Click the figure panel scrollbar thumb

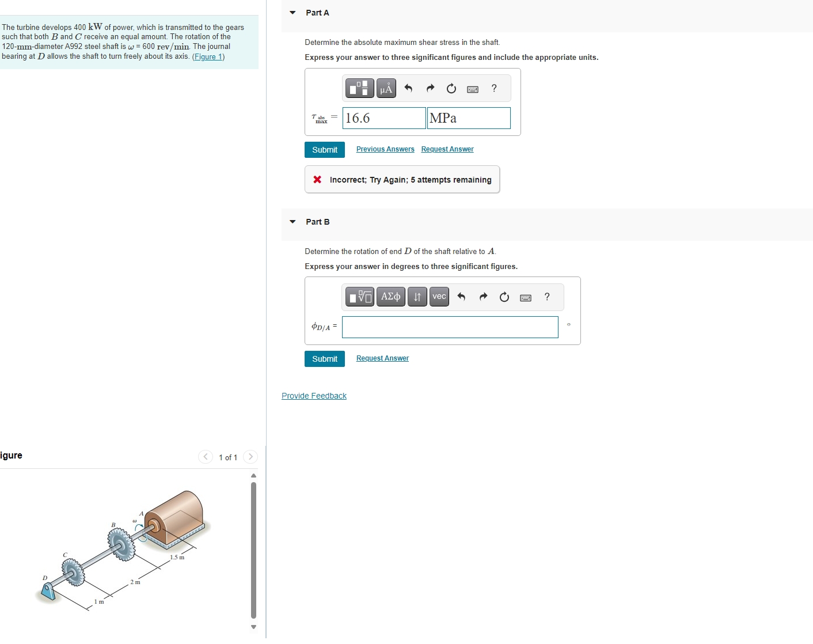253,550
